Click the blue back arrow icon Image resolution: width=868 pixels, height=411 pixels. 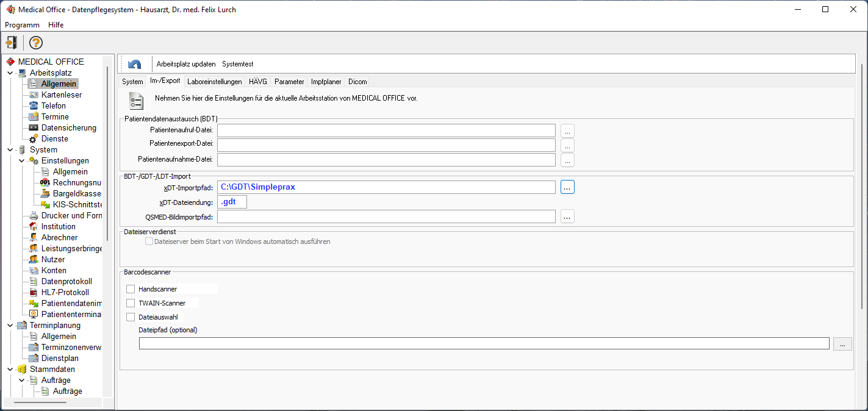(x=135, y=64)
